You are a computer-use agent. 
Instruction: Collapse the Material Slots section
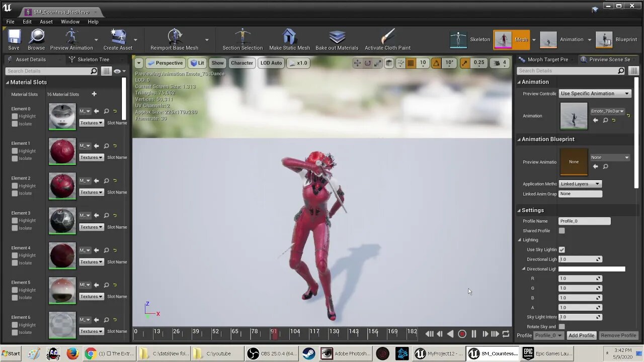(x=8, y=82)
